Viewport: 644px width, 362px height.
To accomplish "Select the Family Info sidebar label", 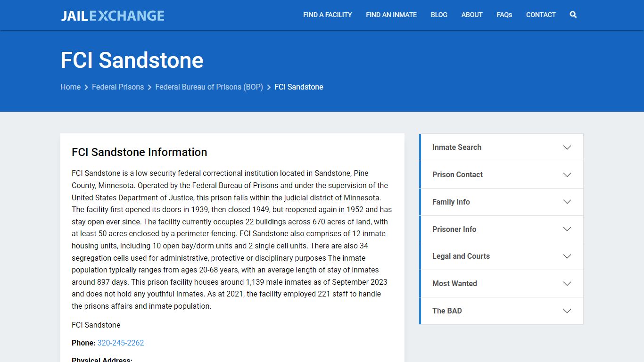I will tap(451, 202).
